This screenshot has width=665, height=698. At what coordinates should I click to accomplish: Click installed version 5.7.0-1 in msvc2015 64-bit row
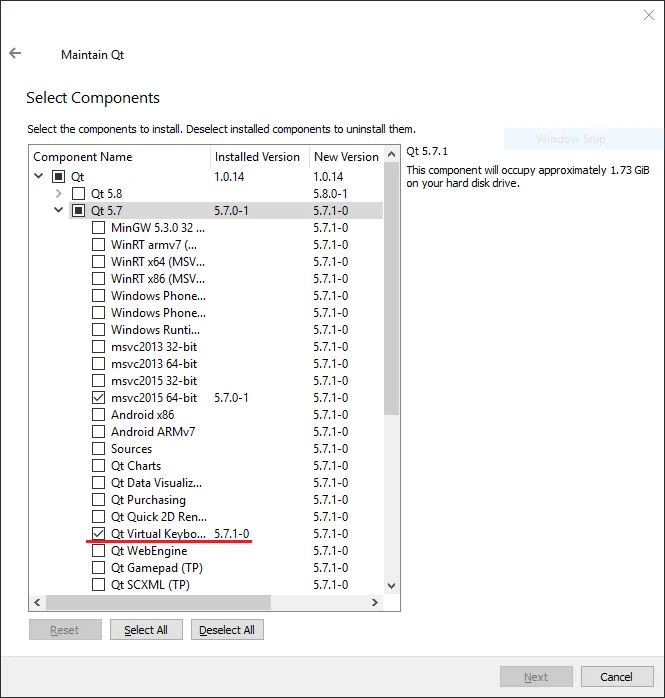point(231,398)
